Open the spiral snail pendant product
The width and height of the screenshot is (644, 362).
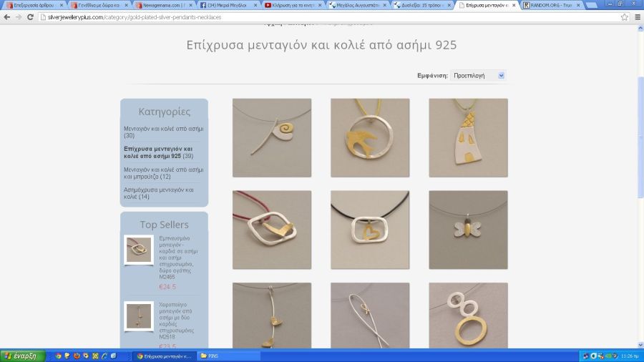click(272, 138)
